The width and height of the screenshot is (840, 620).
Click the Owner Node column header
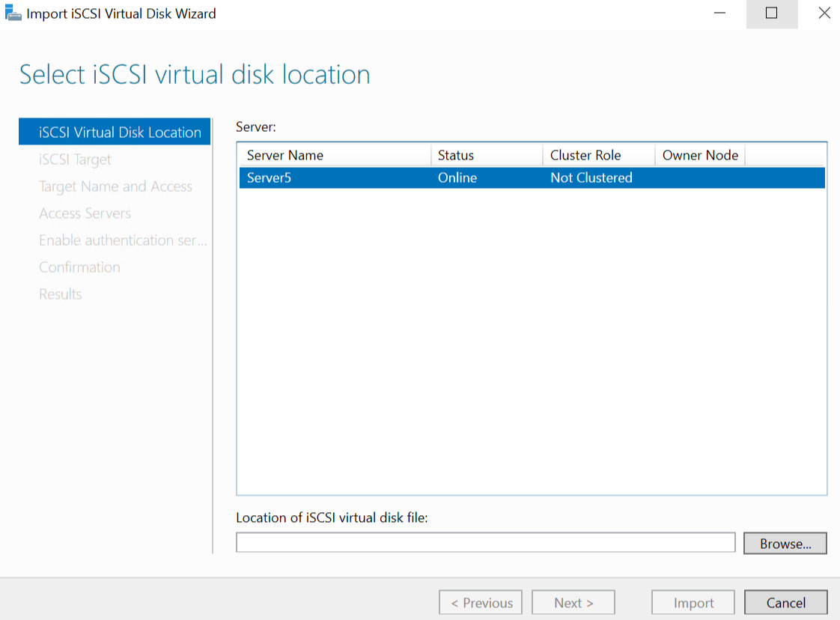point(699,155)
